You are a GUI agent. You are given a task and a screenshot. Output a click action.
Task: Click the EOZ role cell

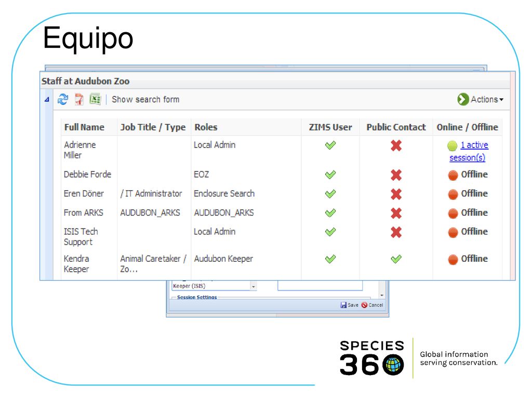click(201, 175)
